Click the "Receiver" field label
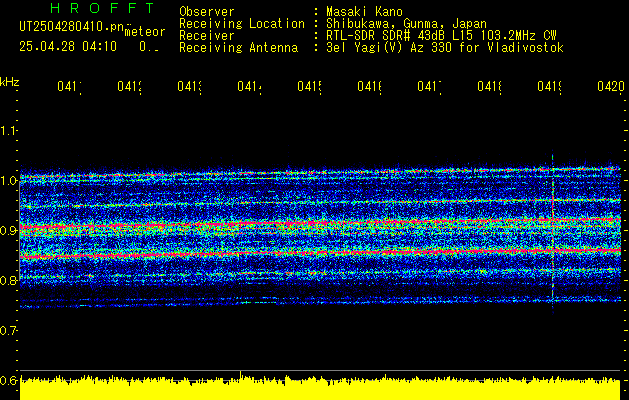The width and height of the screenshot is (629, 400). 207,36
